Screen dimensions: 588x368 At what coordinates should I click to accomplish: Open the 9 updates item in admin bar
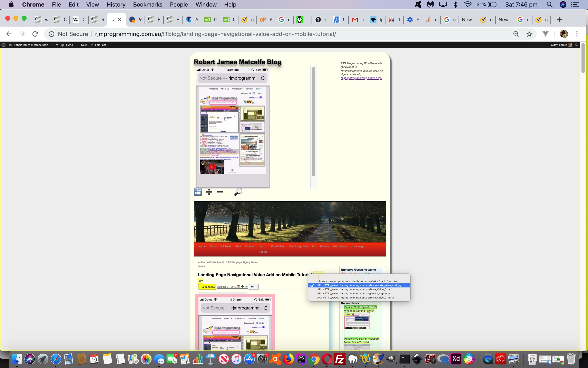point(55,45)
